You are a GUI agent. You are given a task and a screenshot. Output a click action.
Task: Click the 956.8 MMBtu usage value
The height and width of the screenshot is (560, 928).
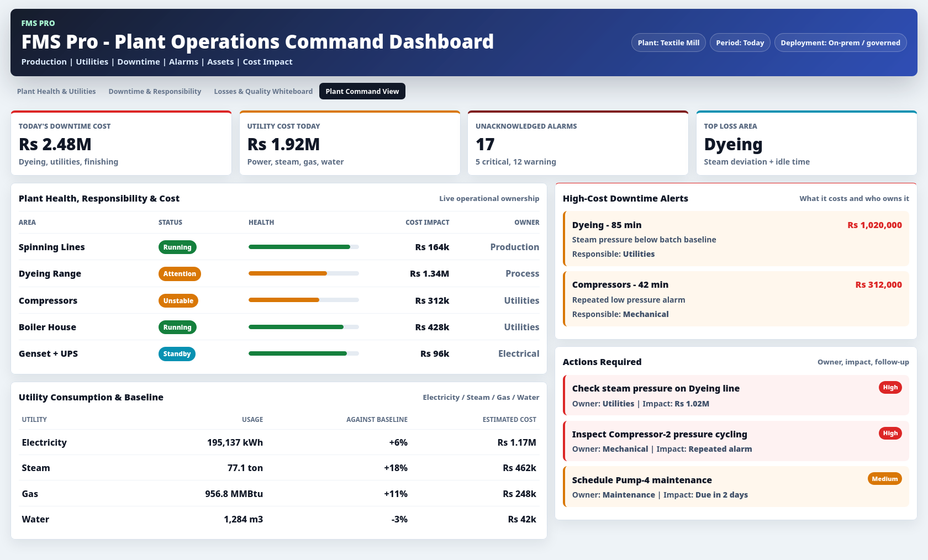point(234,494)
